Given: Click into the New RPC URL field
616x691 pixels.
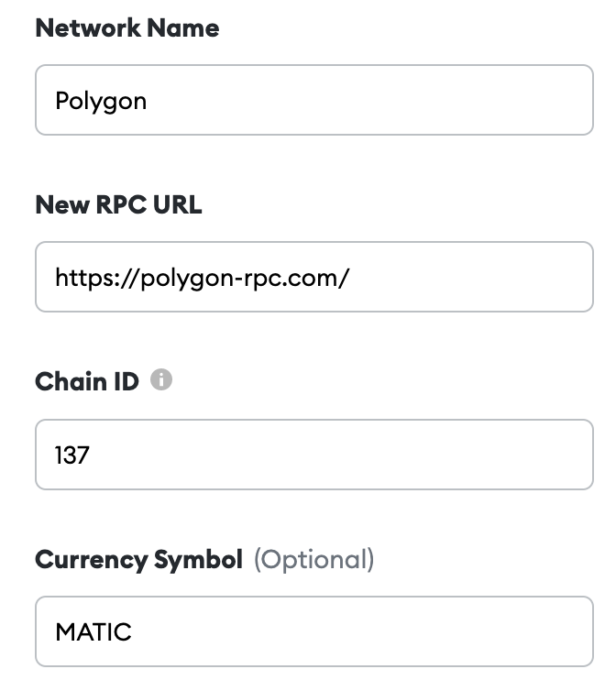Looking at the screenshot, I should 313,277.
